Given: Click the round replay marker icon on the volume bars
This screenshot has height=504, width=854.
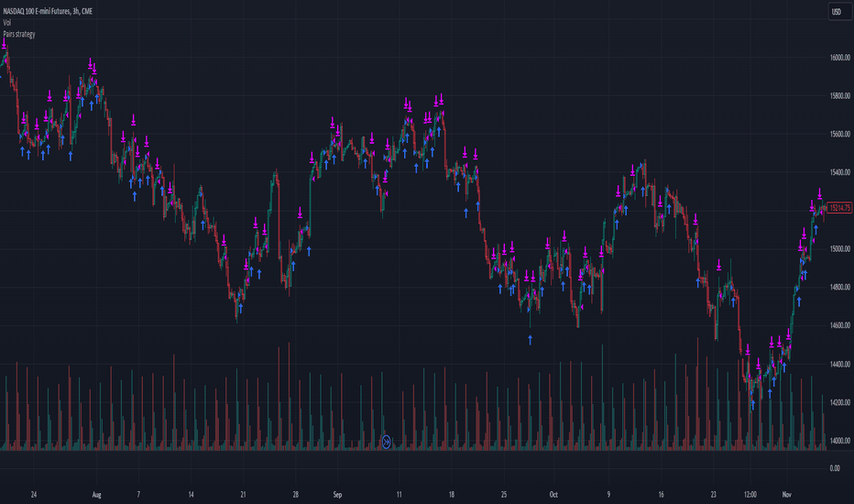Looking at the screenshot, I should 386,442.
